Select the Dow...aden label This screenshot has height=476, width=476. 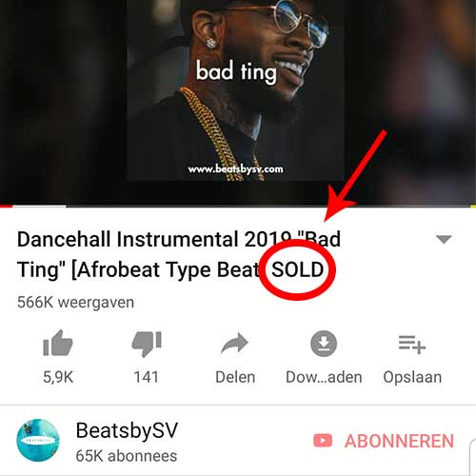(x=324, y=377)
